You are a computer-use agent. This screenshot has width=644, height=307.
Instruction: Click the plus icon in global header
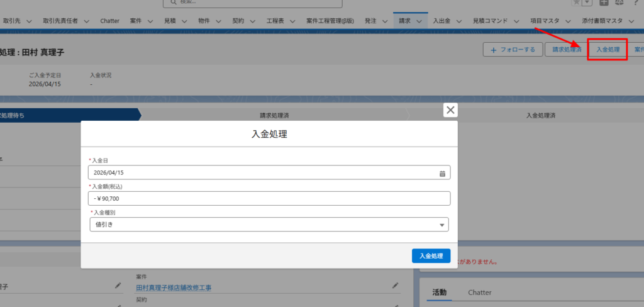[x=604, y=3]
